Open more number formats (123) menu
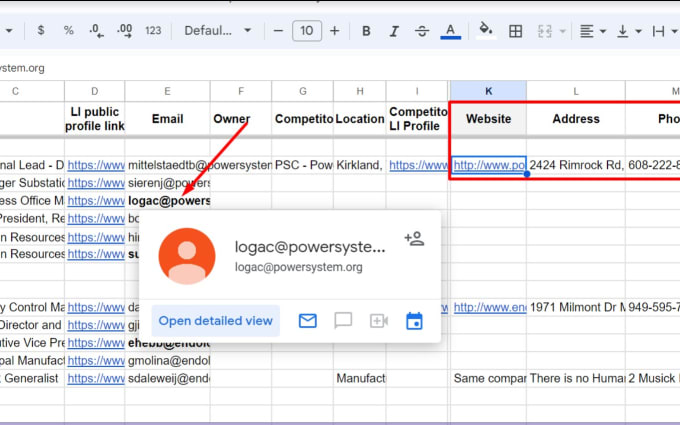680x425 pixels. pyautogui.click(x=153, y=31)
